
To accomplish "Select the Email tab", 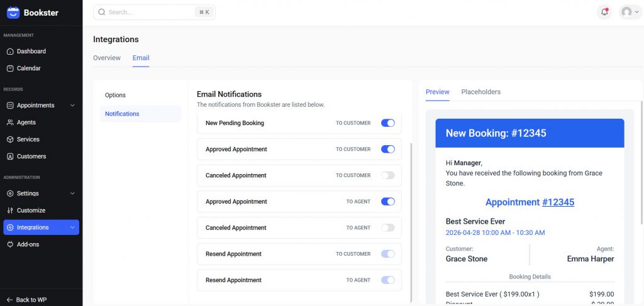I will click(x=141, y=58).
